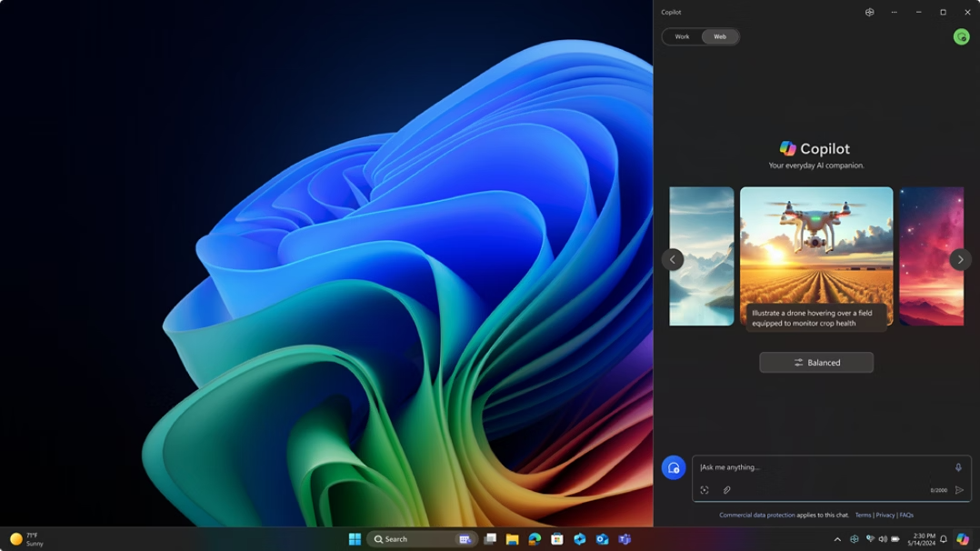Open the Balanced conversation style selector
Image resolution: width=980 pixels, height=551 pixels.
pyautogui.click(x=816, y=363)
